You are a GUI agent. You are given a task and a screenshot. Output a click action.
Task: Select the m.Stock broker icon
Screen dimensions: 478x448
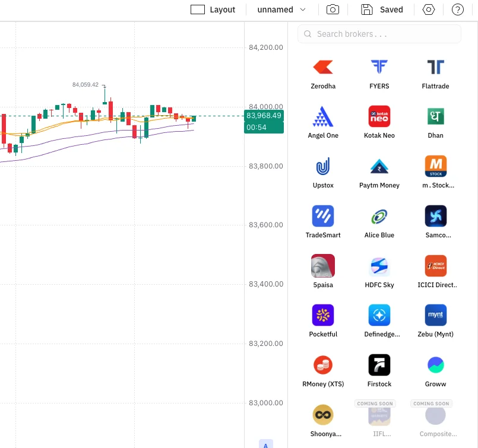pyautogui.click(x=436, y=166)
